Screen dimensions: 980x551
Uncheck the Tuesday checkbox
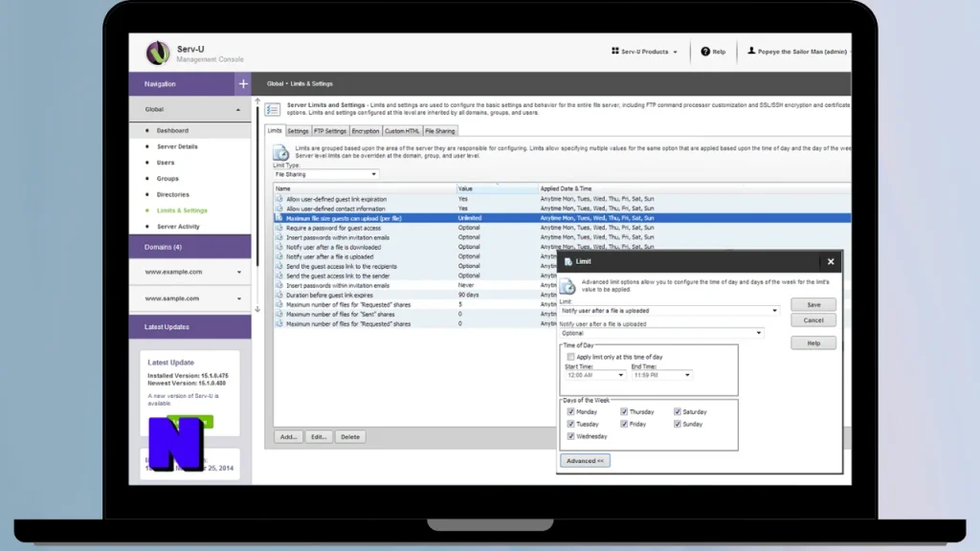(570, 424)
